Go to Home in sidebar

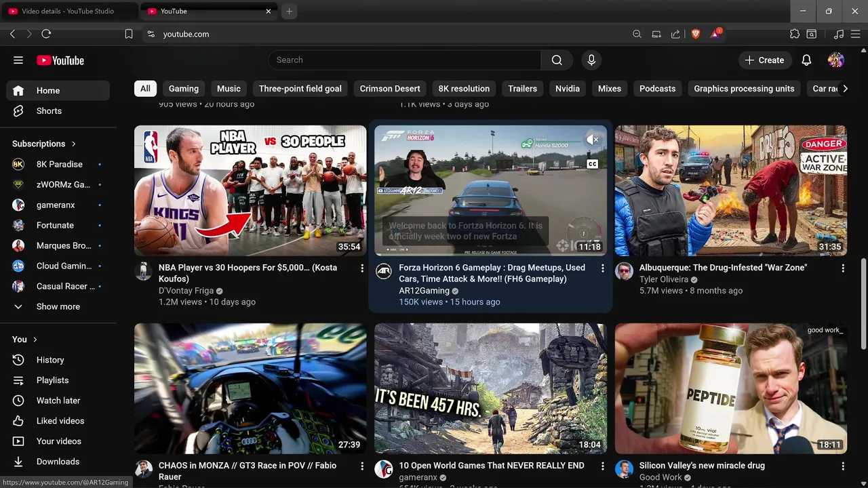point(58,91)
